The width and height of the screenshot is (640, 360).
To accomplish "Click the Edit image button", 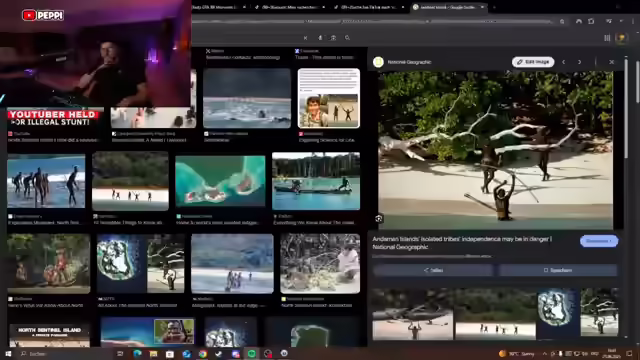I will 533,62.
